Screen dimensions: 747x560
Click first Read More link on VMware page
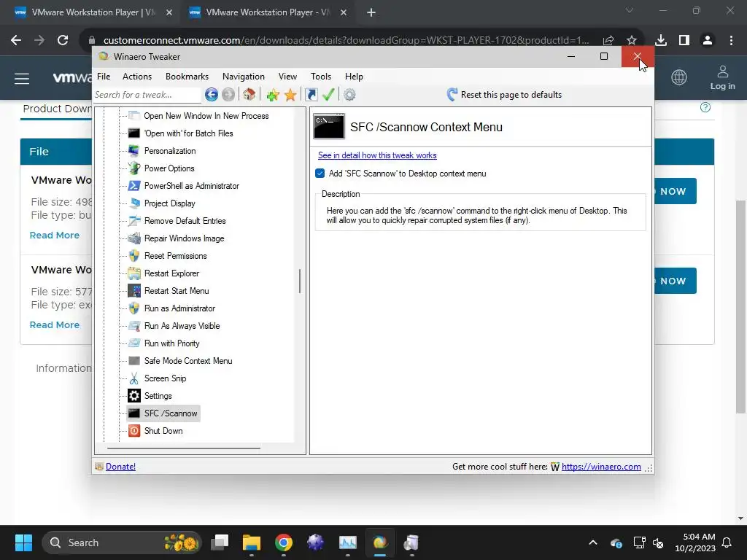pyautogui.click(x=55, y=236)
